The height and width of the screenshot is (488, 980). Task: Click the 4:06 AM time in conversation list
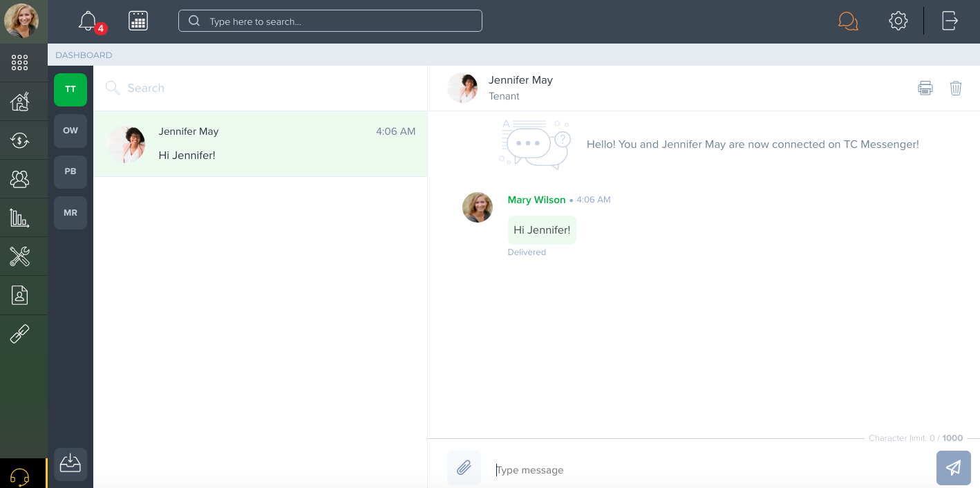point(396,131)
